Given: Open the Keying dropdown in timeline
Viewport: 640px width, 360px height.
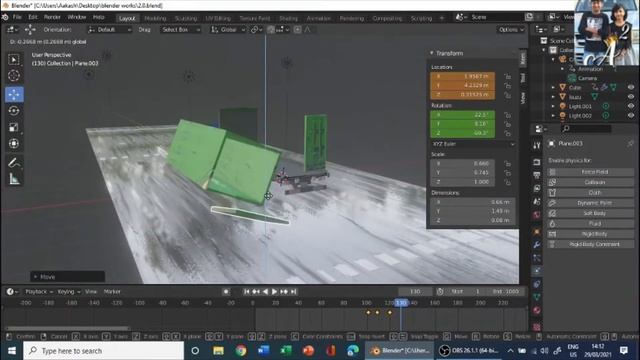Looking at the screenshot, I should tap(69, 291).
